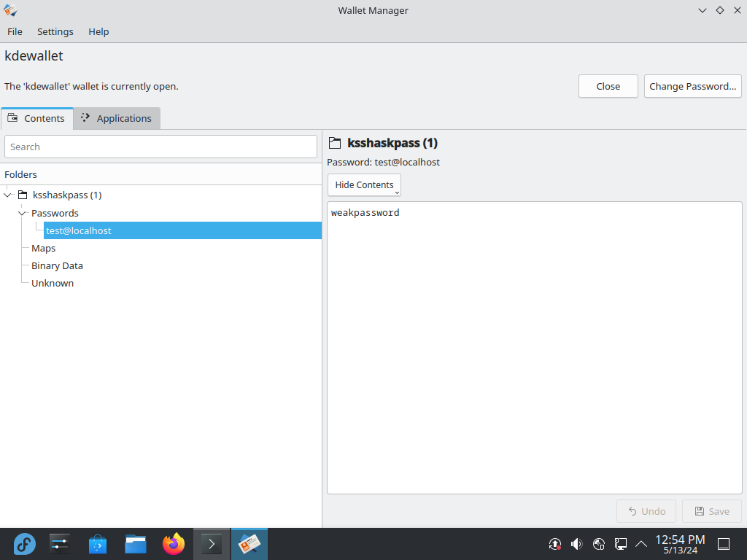The width and height of the screenshot is (747, 560).
Task: Click the show desktop button
Action: click(x=724, y=544)
